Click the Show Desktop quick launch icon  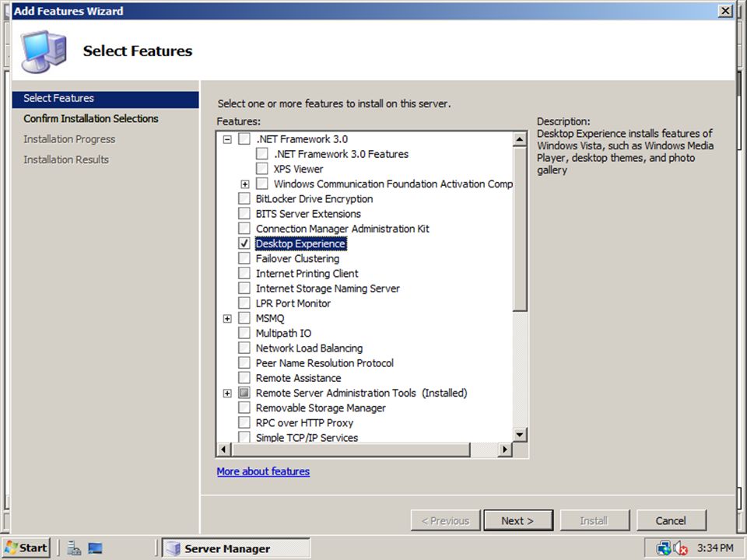point(95,548)
